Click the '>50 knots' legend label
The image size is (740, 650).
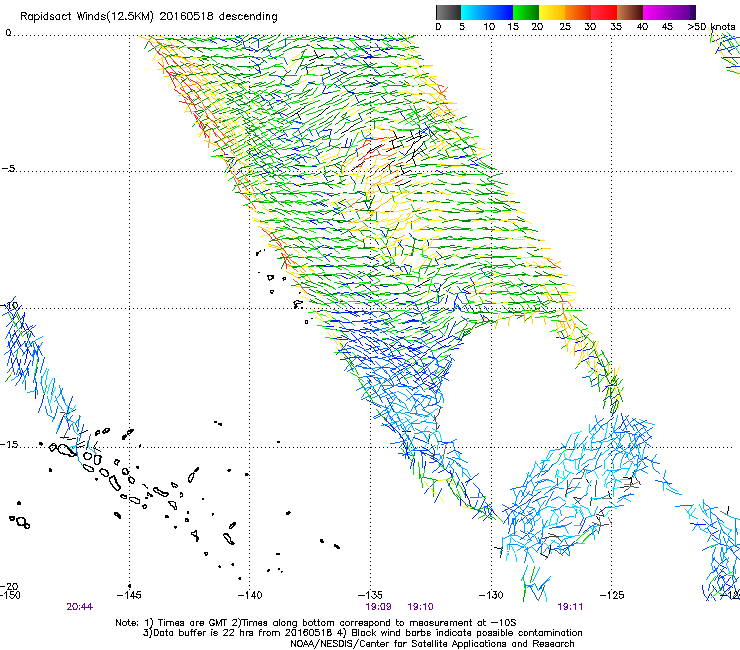click(711, 27)
